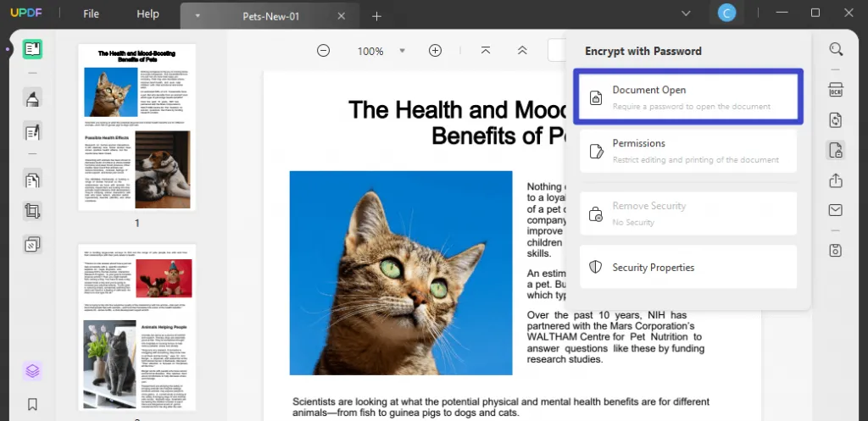868x421 pixels.
Task: Select the Comment highlighter tool icon
Action: coord(32,98)
